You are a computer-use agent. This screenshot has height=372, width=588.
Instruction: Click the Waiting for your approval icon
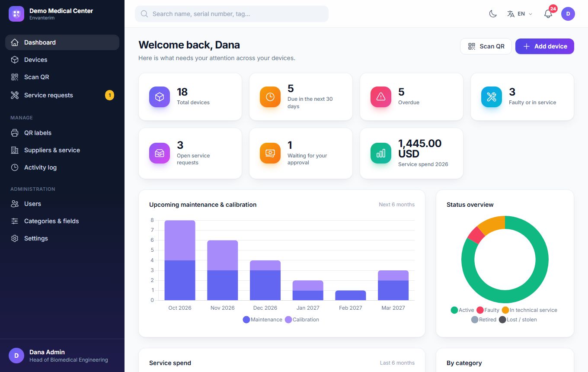click(270, 153)
